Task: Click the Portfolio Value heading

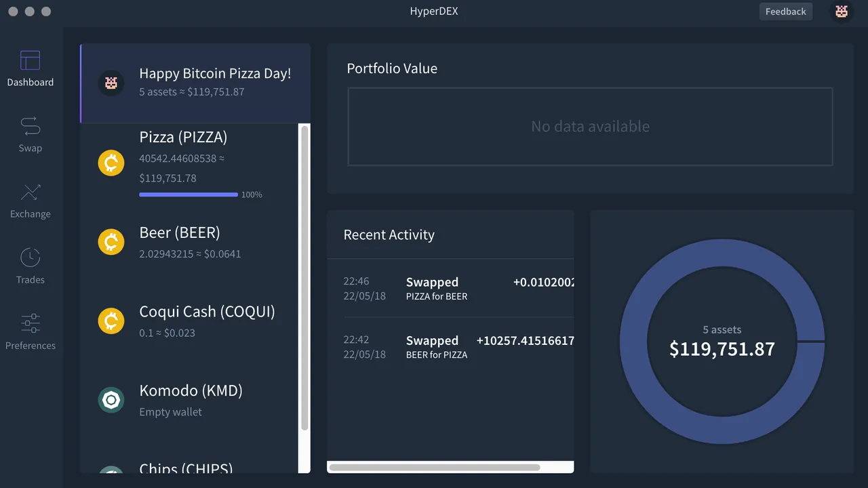Action: [392, 68]
